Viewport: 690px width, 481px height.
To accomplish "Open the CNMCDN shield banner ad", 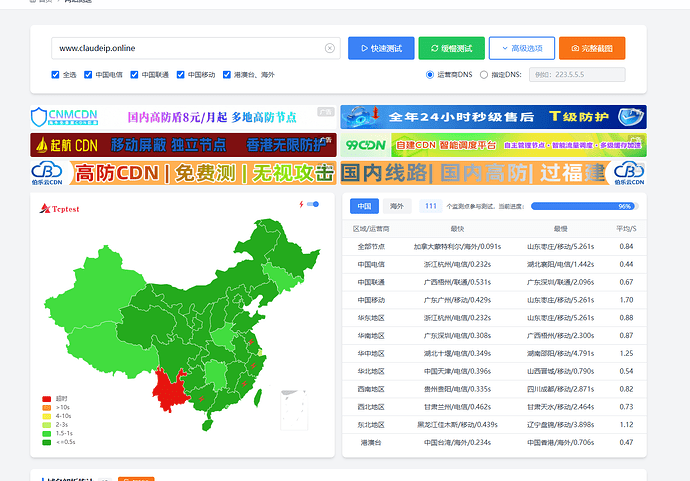I will pyautogui.click(x=183, y=117).
